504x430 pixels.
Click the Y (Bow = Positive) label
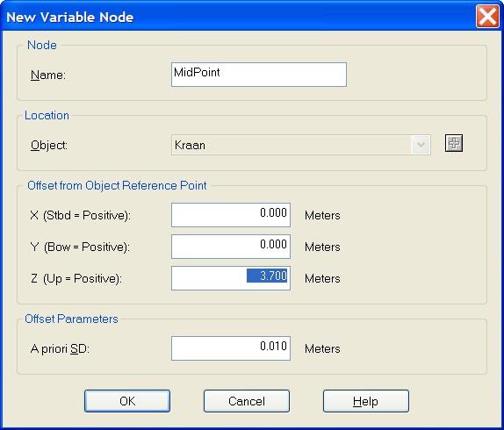pyautogui.click(x=80, y=247)
